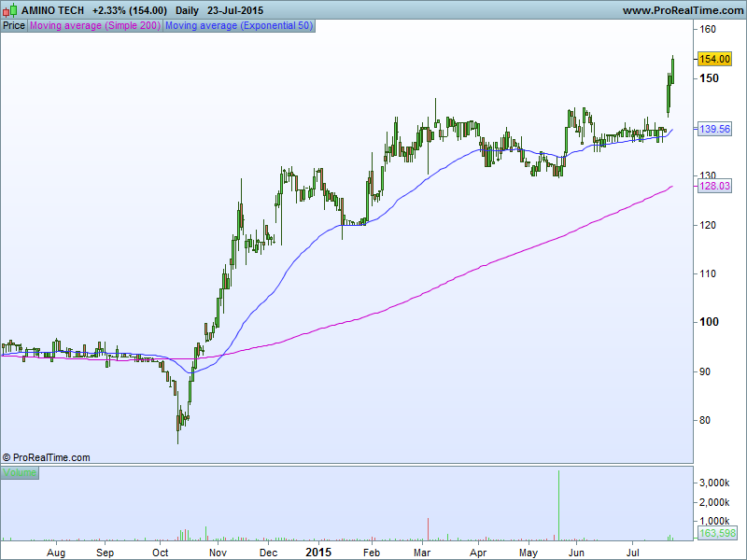Click the red March volume bar

click(429, 529)
